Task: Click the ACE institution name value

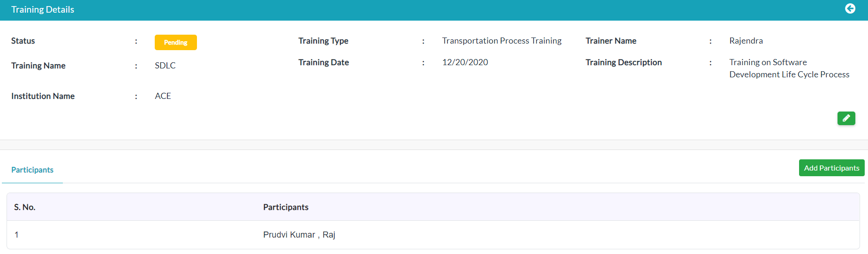Action: 163,96
